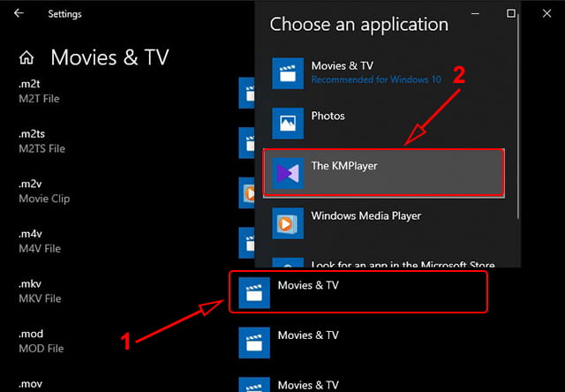Choose The KMPlayer icon
The image size is (565, 392).
[288, 173]
